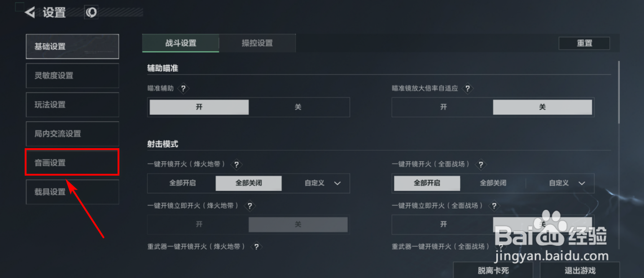Click the circular emblem icon beside 设置 title
644x278 pixels.
click(91, 12)
